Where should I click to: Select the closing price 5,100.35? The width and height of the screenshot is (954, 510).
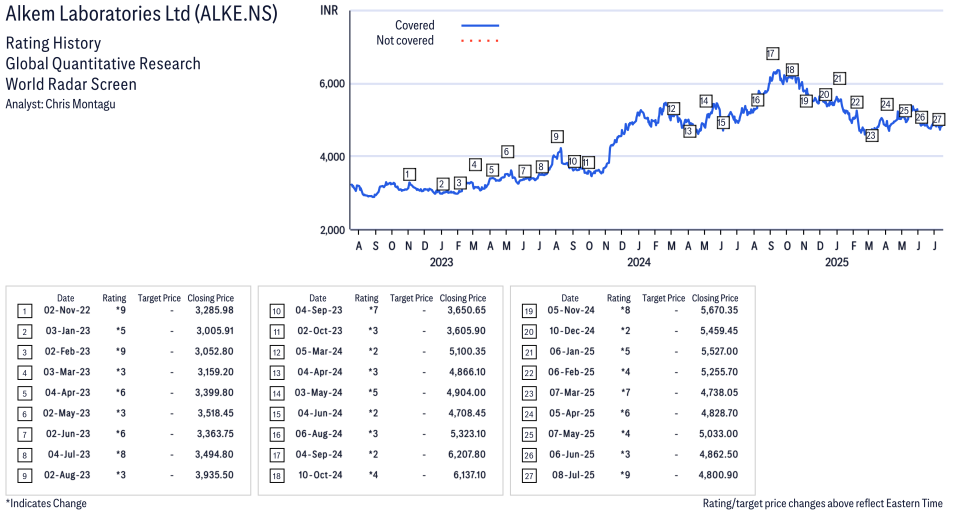click(x=467, y=352)
